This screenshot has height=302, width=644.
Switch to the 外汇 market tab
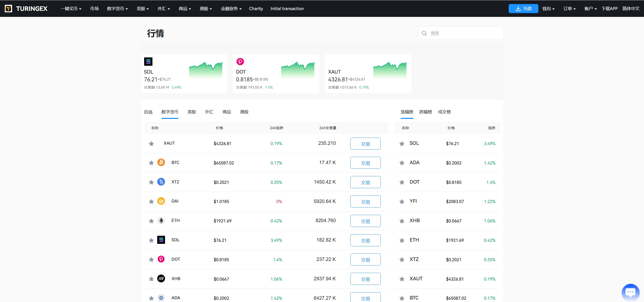209,112
